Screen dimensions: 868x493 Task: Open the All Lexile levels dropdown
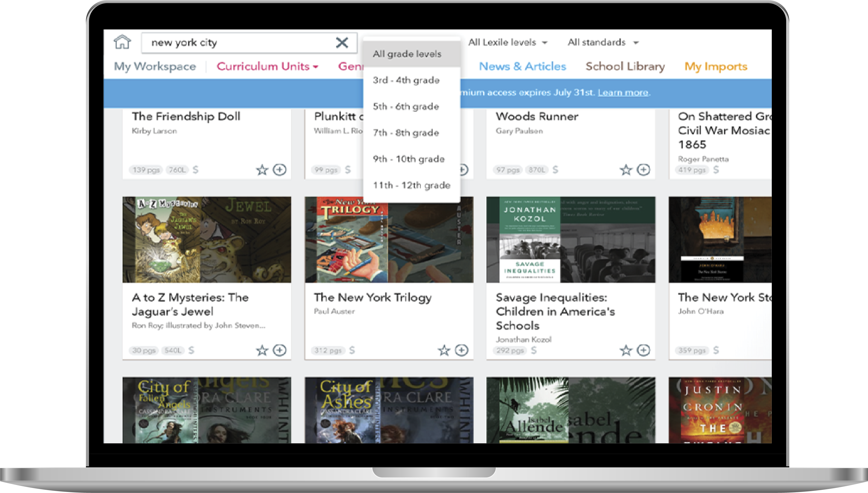(x=508, y=42)
